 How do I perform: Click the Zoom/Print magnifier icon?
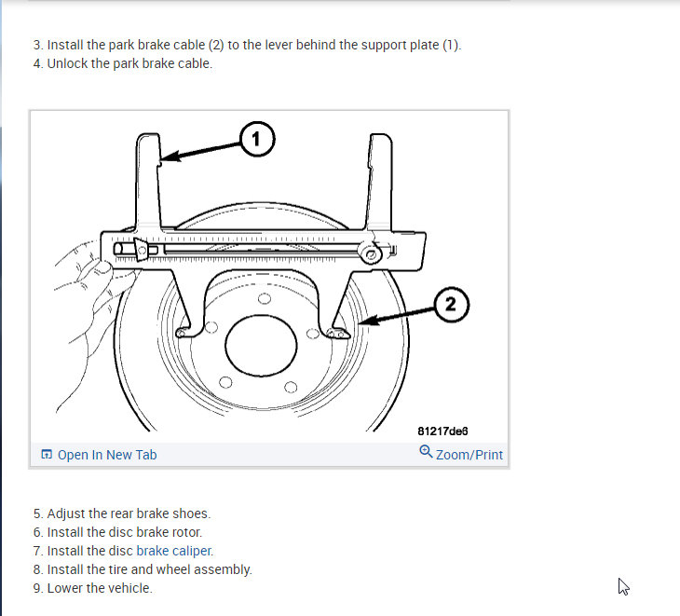(426, 452)
